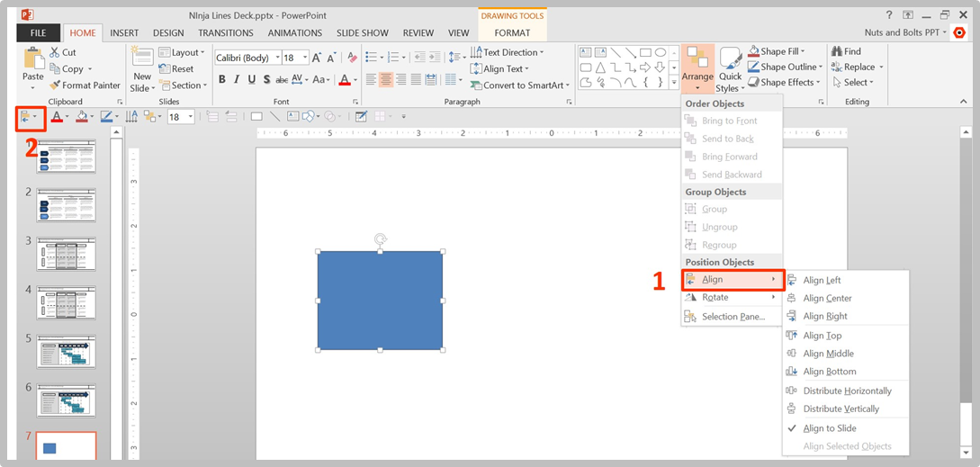Click quick access shape fill bucket

[81, 116]
